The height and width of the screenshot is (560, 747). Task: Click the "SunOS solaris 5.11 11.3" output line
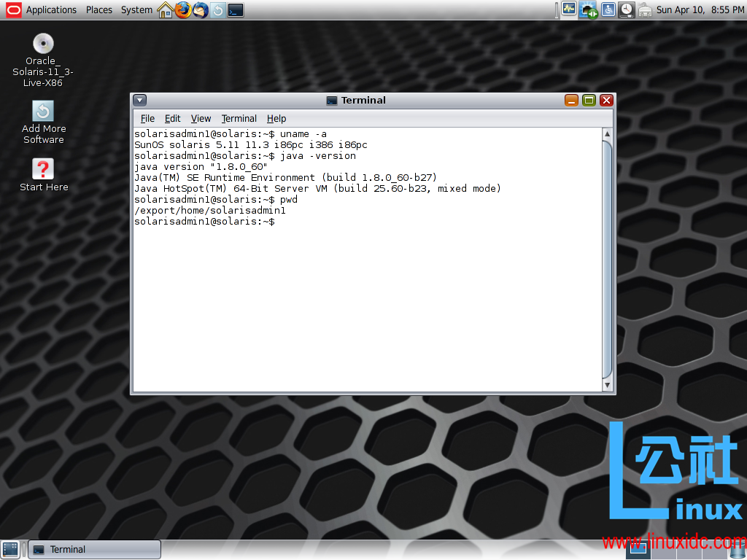251,145
